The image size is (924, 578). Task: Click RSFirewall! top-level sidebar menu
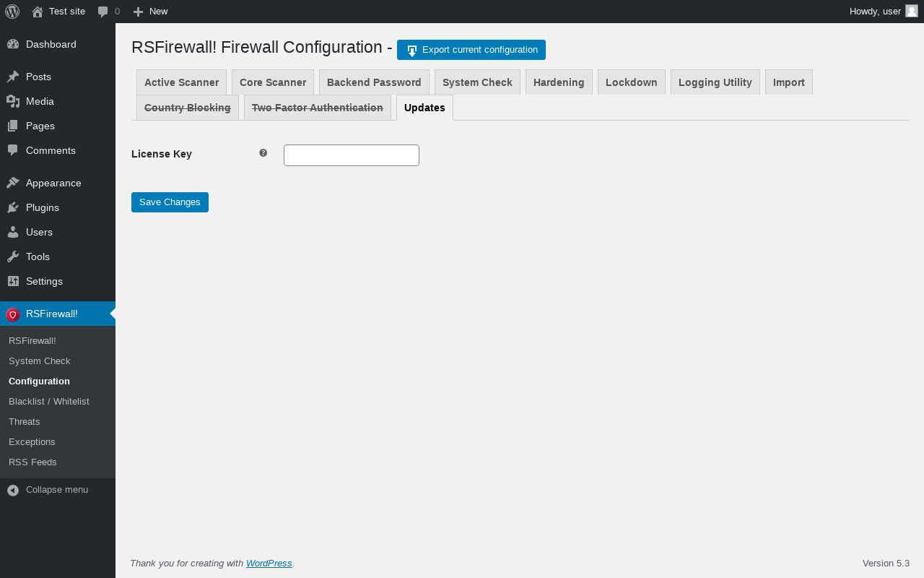pyautogui.click(x=58, y=314)
